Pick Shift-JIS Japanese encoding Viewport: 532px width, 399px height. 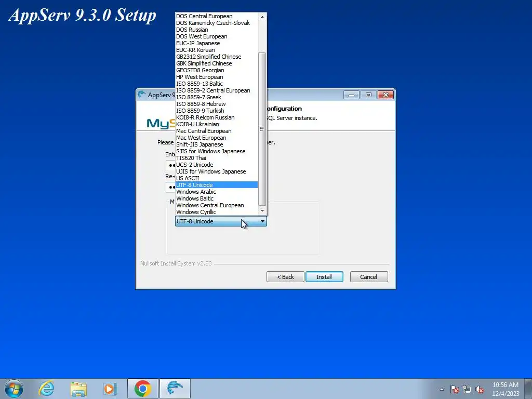[217, 144]
